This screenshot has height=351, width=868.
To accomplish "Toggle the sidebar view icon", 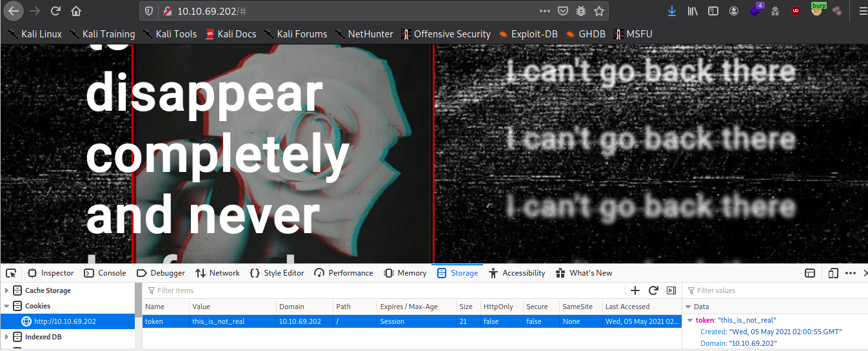I will click(x=713, y=11).
